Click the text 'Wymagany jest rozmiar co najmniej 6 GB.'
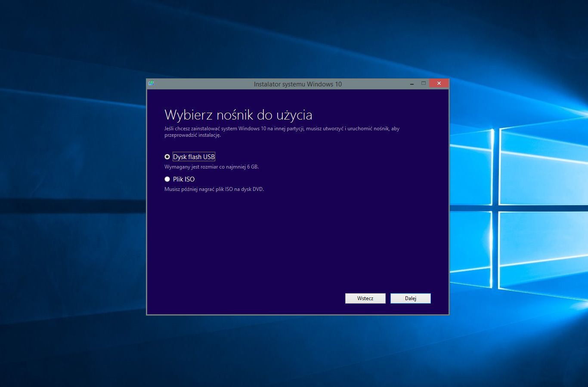This screenshot has height=387, width=588. 211,167
